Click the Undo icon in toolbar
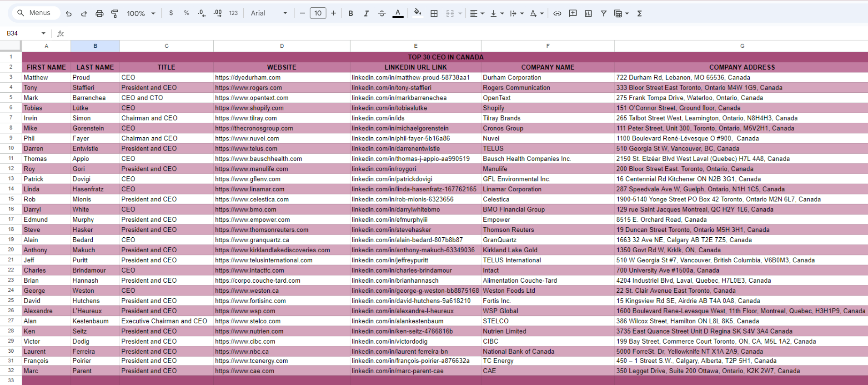The width and height of the screenshot is (868, 385). pos(69,14)
